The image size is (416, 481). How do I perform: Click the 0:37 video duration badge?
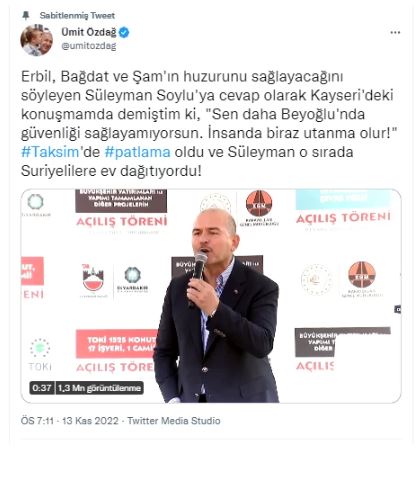point(42,388)
